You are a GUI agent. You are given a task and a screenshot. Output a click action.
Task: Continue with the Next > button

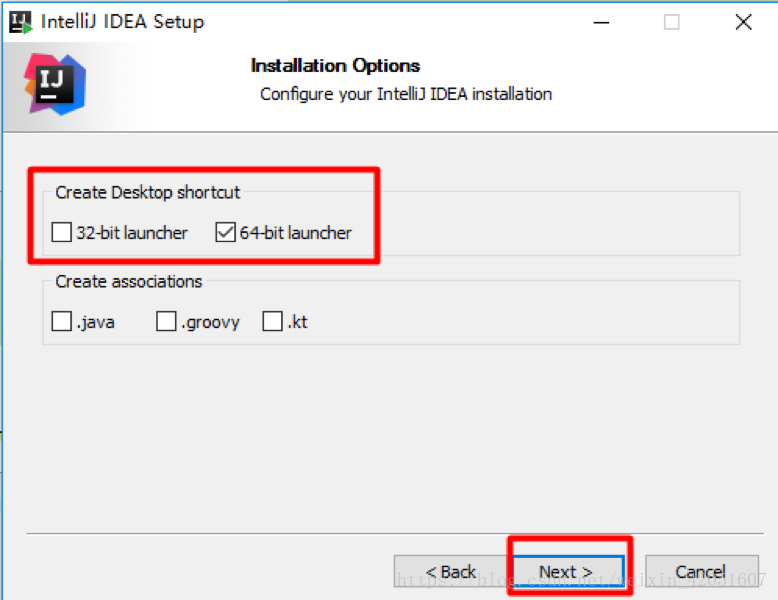569,571
